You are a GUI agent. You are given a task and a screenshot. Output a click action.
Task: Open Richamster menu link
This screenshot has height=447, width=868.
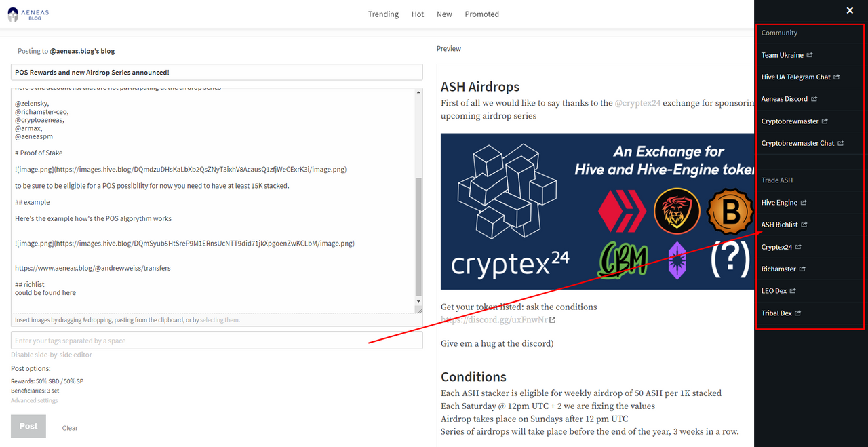pos(778,269)
